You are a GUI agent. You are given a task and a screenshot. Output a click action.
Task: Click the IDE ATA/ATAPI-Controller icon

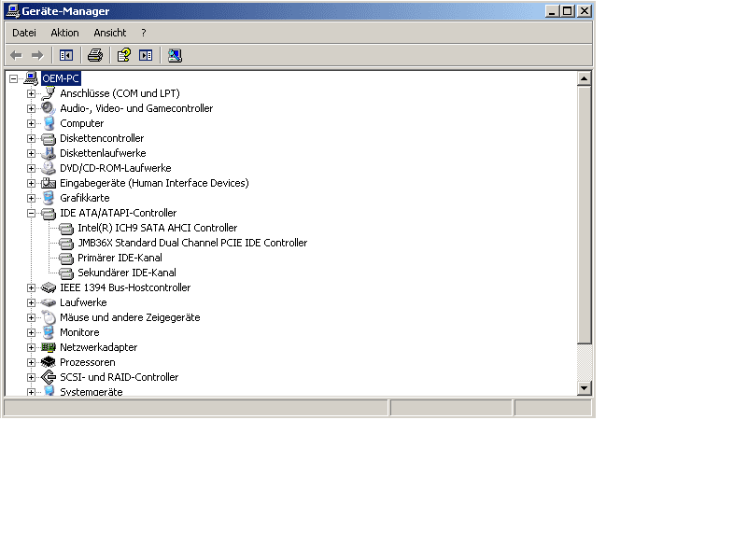tap(49, 214)
